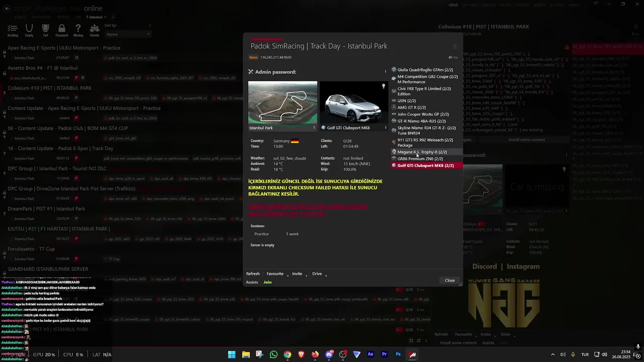Screen dimensions: 644x362
Task: Open the dropdown arrow next to Favourite
Action: coord(288,275)
